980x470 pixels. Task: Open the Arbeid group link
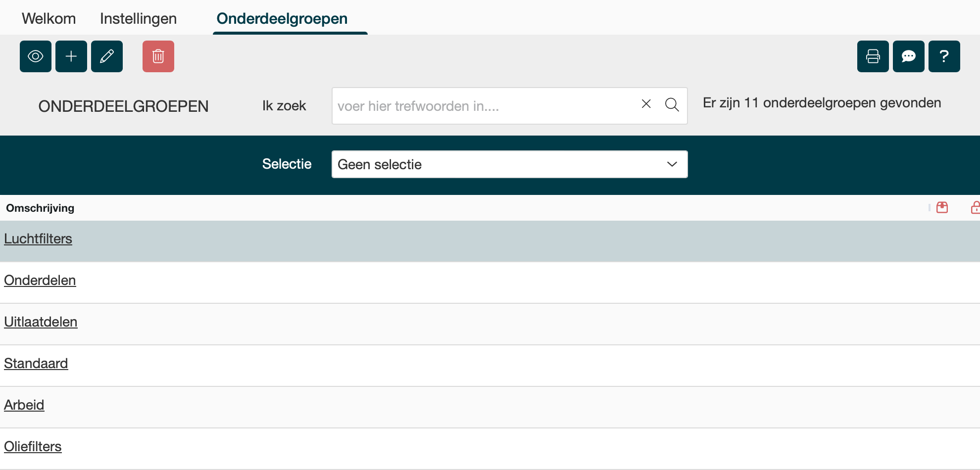[x=24, y=405]
